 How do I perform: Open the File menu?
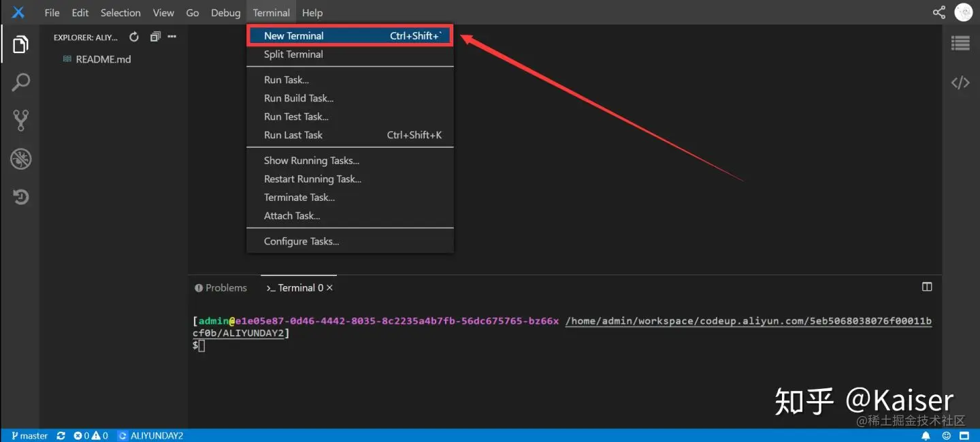click(x=52, y=13)
